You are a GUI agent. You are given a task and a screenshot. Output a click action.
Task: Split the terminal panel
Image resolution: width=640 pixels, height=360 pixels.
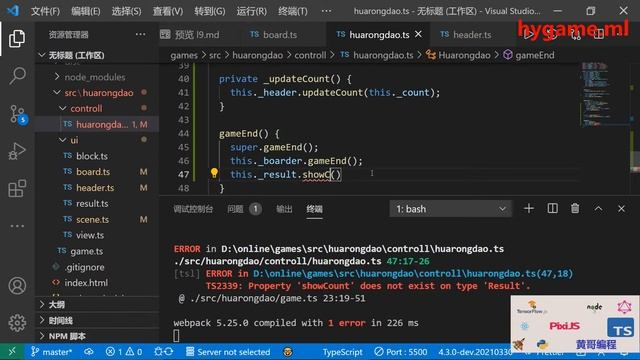(x=552, y=209)
